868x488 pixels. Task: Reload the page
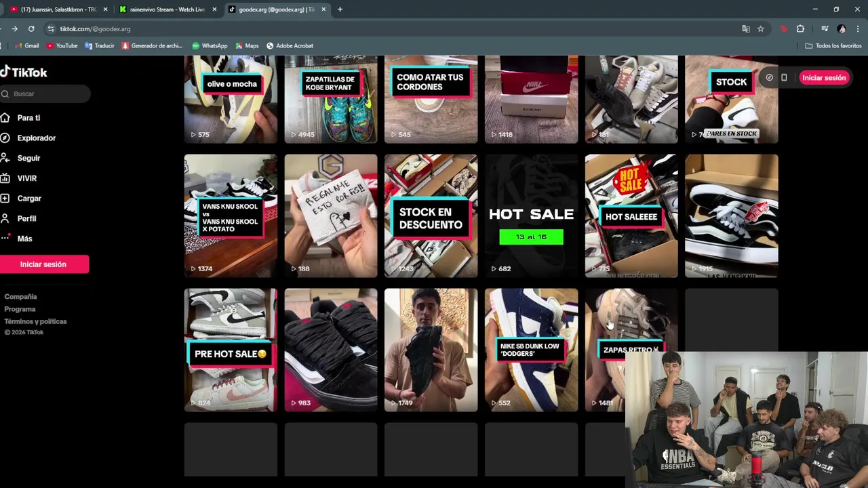point(31,29)
